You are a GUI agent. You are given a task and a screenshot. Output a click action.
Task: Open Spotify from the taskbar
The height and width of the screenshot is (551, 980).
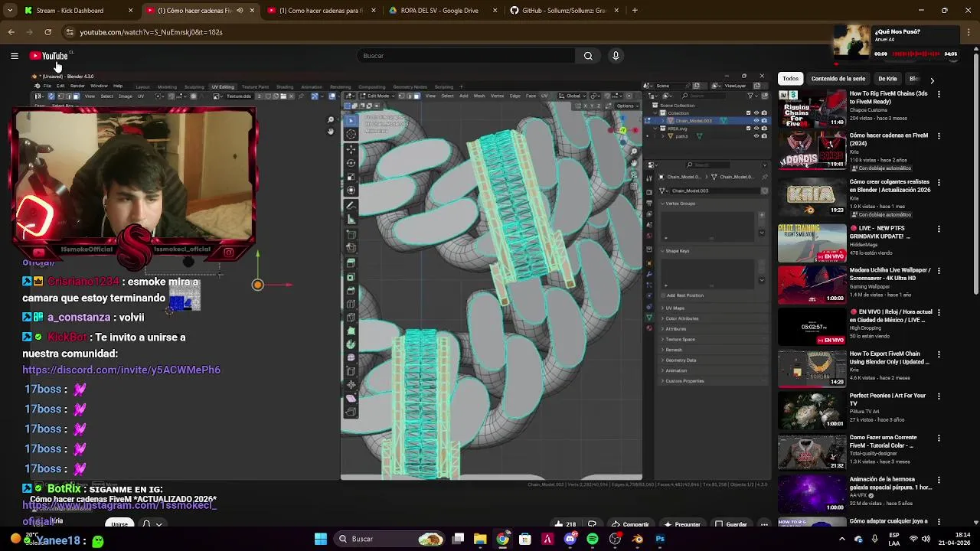click(x=592, y=540)
